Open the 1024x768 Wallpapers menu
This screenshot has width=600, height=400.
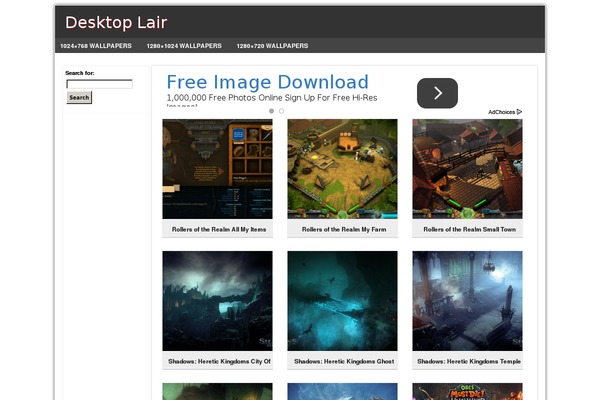pos(96,46)
